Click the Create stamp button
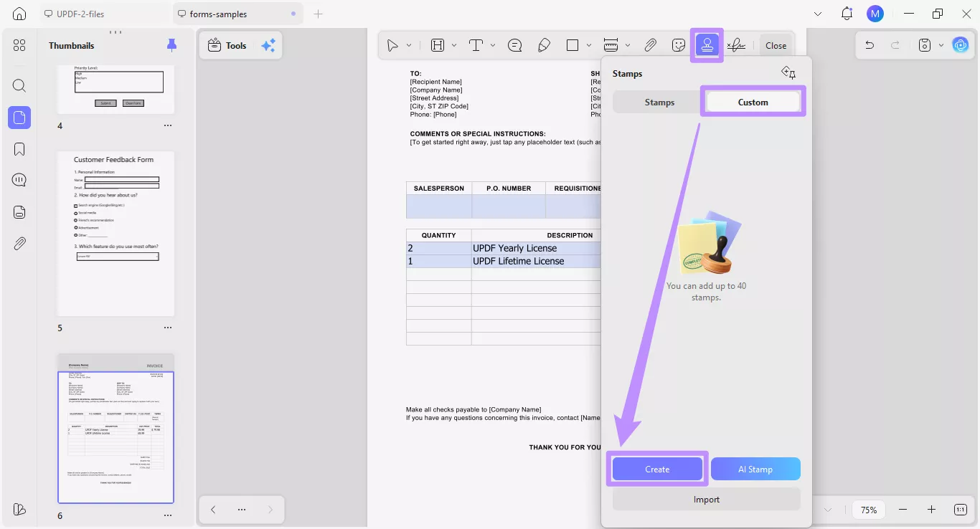 [x=657, y=469]
